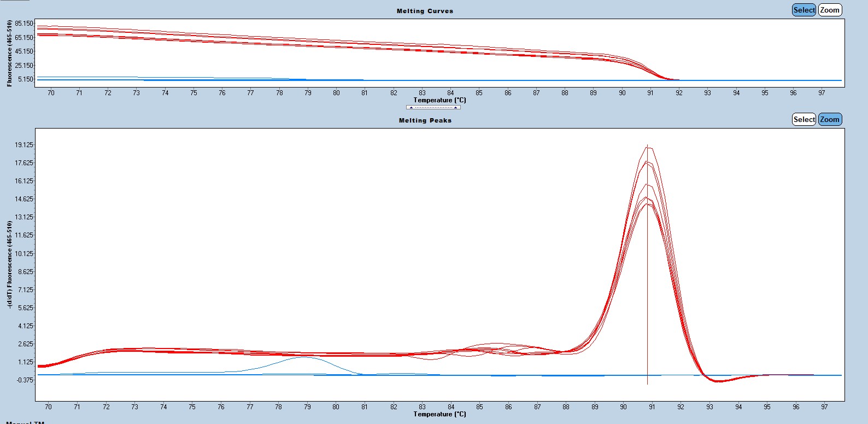Click the 85.150 tick on Melting Curves axis
This screenshot has width=868, height=424.
[24, 24]
